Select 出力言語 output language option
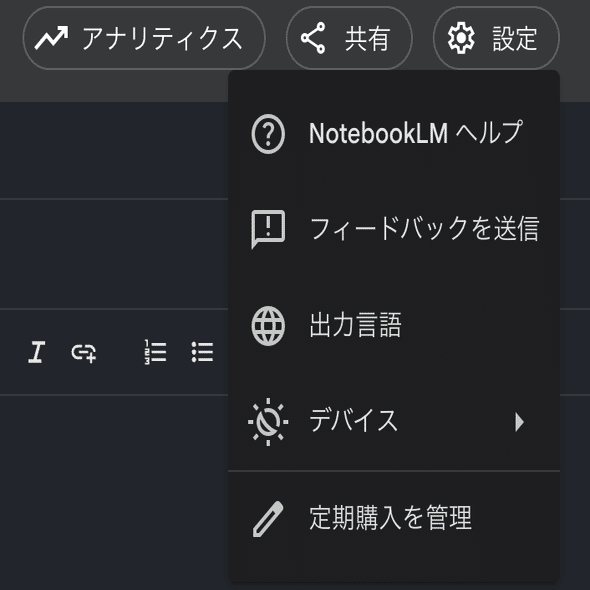This screenshot has height=590, width=590. (x=394, y=325)
